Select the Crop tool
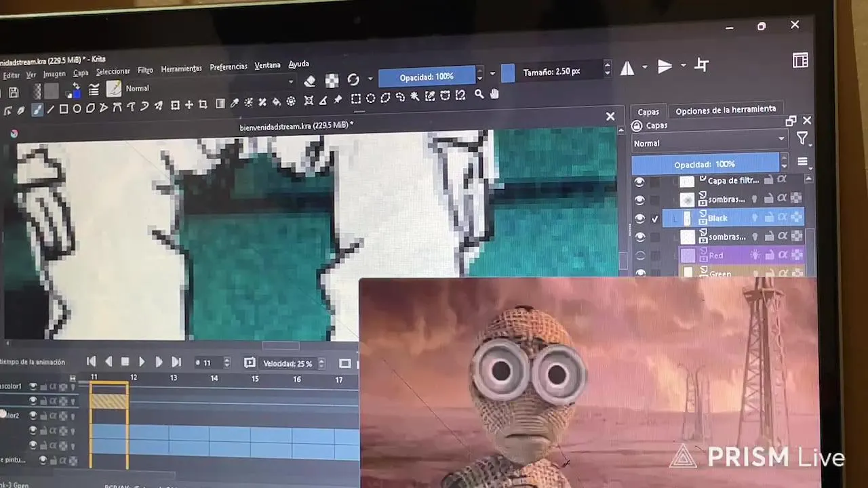 coord(203,104)
